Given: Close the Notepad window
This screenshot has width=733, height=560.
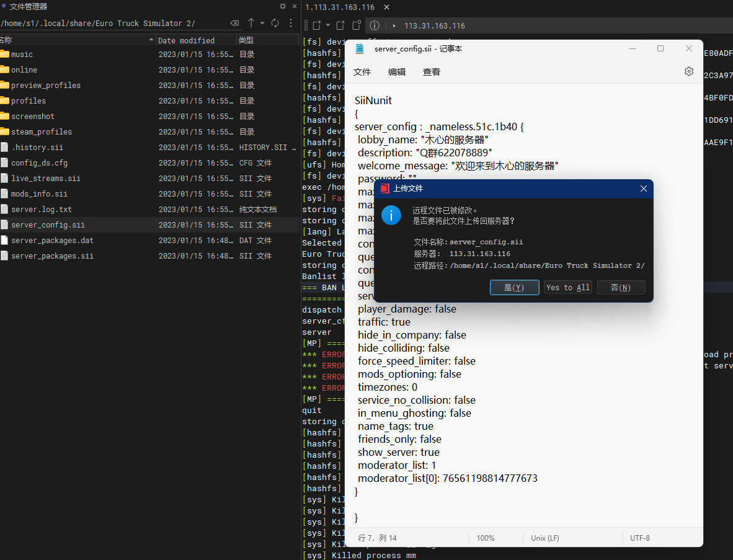Looking at the screenshot, I should click(x=688, y=48).
